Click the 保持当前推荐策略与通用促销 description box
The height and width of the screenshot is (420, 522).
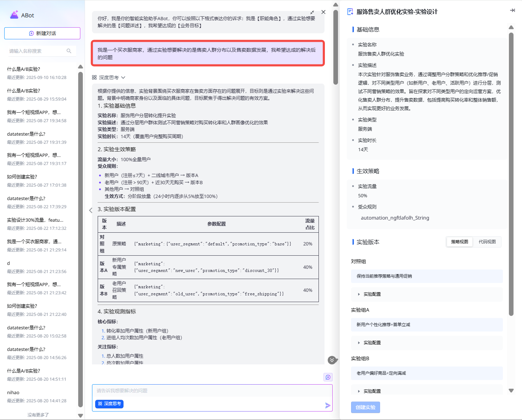[427, 276]
